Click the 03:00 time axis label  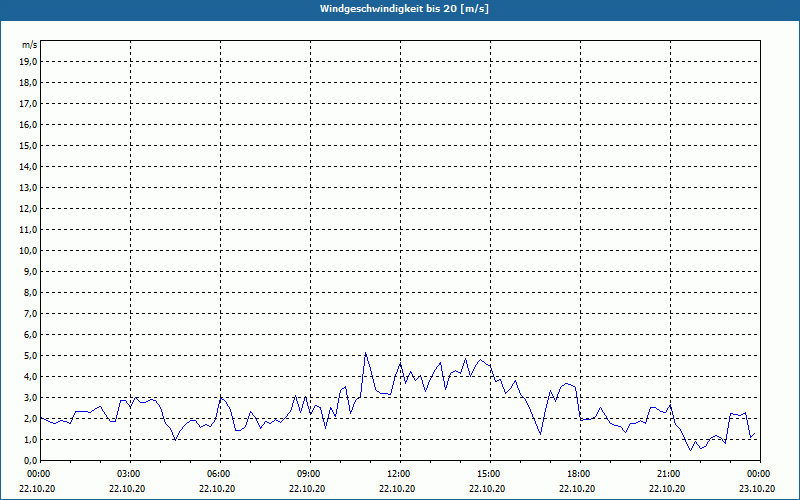tap(131, 474)
